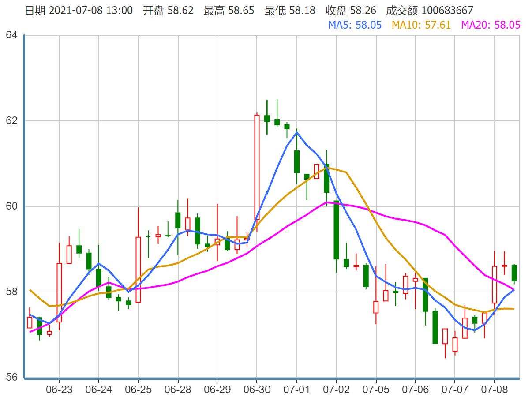Click the 07-07 date axis label
The width and height of the screenshot is (532, 397).
[455, 390]
